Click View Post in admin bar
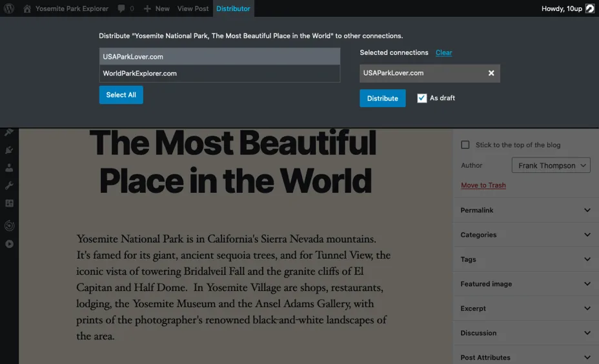 pos(193,8)
